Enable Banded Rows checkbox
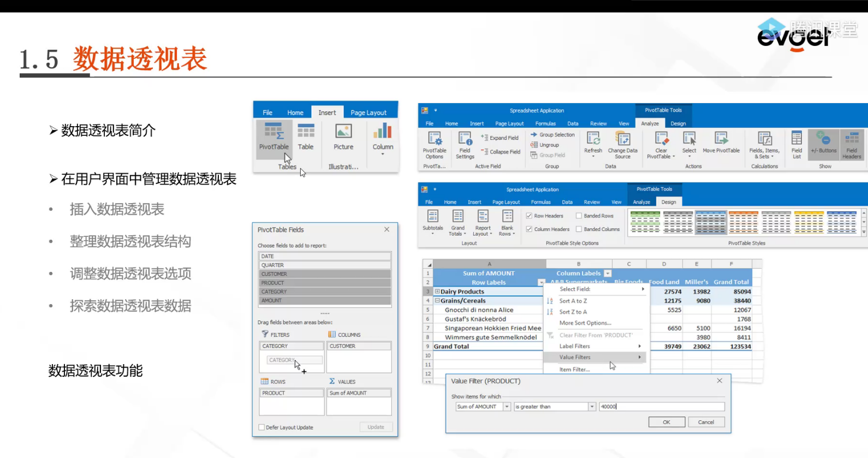The image size is (868, 458). click(579, 216)
